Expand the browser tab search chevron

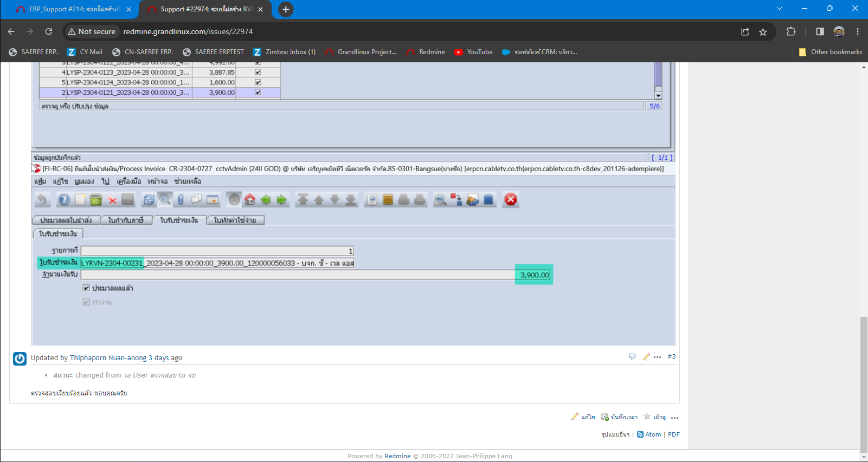coord(779,9)
